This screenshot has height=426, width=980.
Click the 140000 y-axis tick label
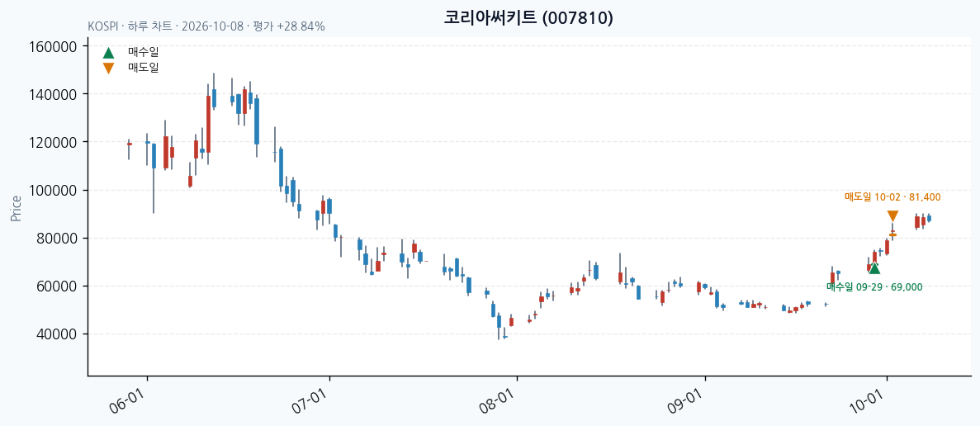click(54, 94)
